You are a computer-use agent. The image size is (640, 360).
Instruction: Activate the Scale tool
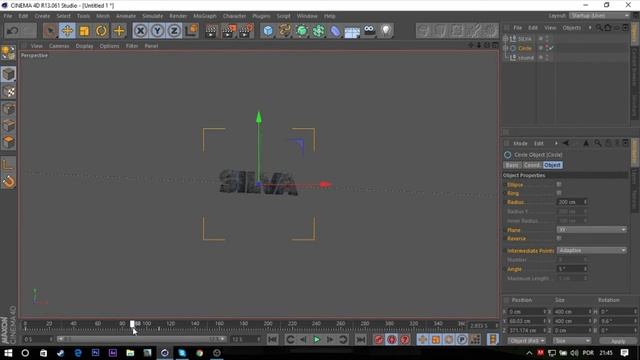[x=84, y=31]
